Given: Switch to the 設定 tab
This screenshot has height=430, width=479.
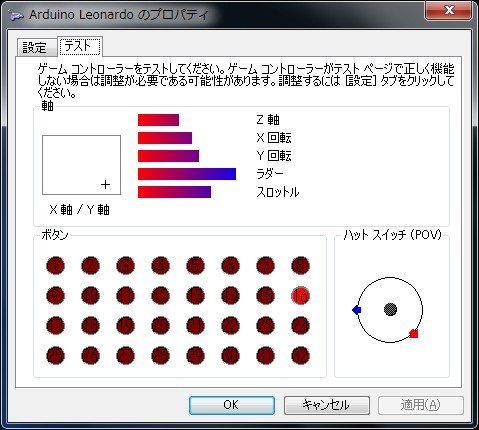Looking at the screenshot, I should click(36, 48).
